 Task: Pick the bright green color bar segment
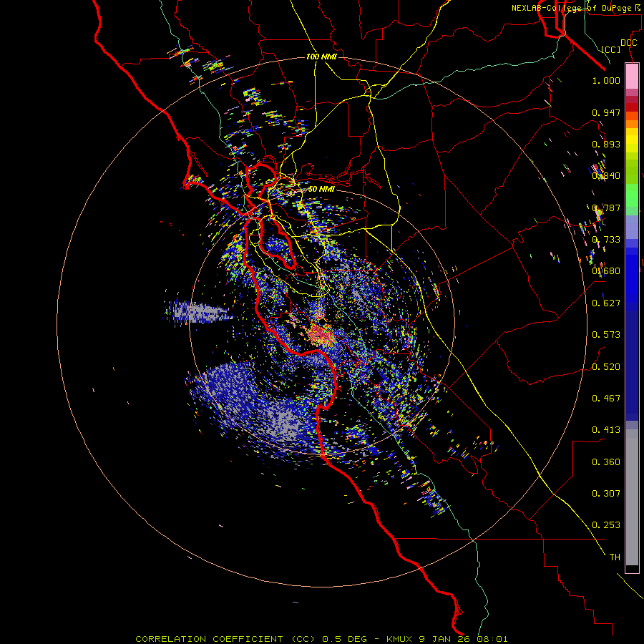[632, 195]
